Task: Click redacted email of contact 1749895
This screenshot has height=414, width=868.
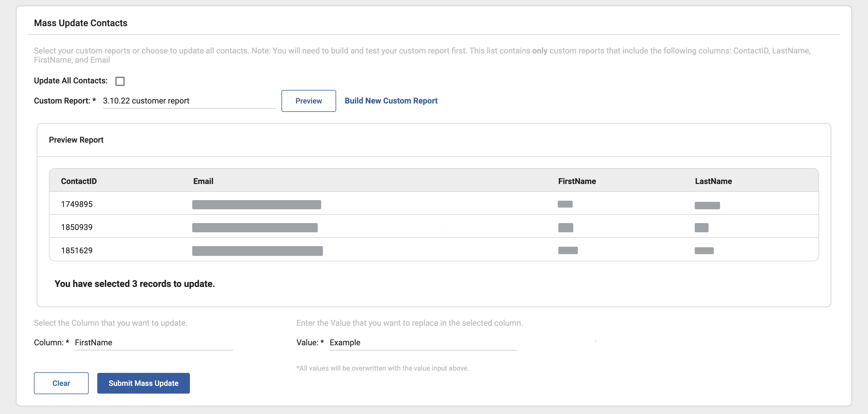Action: [x=256, y=205]
